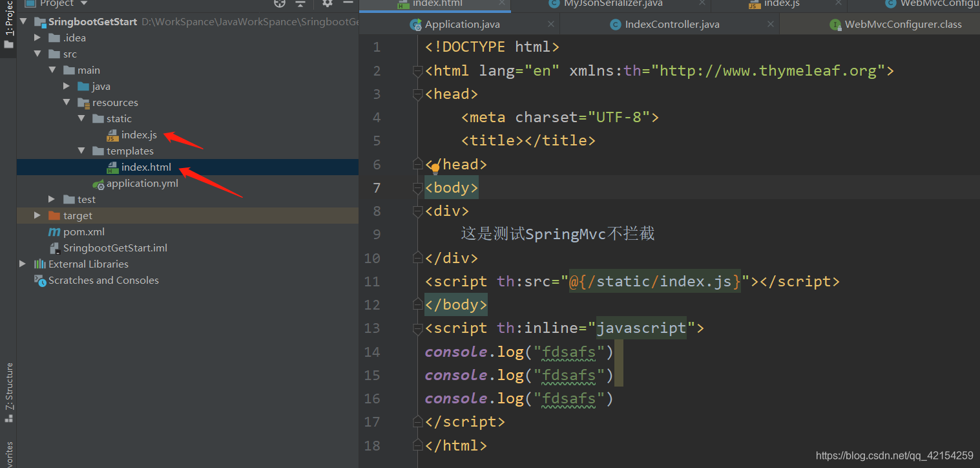Click the MyJsonSerializer.java tab class icon

tap(554, 4)
